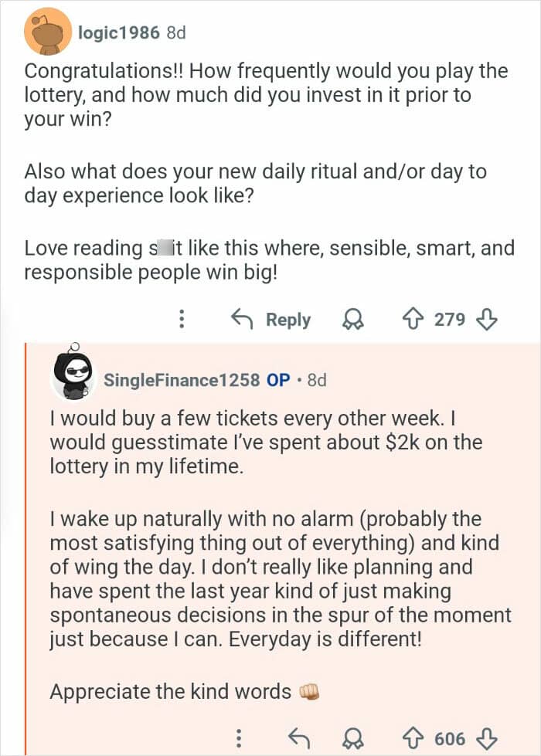The height and width of the screenshot is (756, 541).
Task: Award SingleFinance1258's reply with the award icon
Action: click(x=352, y=739)
